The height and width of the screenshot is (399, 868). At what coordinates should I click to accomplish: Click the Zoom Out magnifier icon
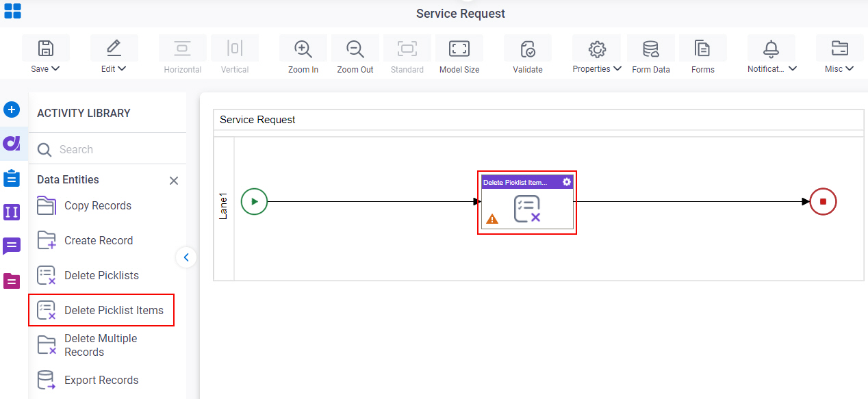pyautogui.click(x=355, y=49)
